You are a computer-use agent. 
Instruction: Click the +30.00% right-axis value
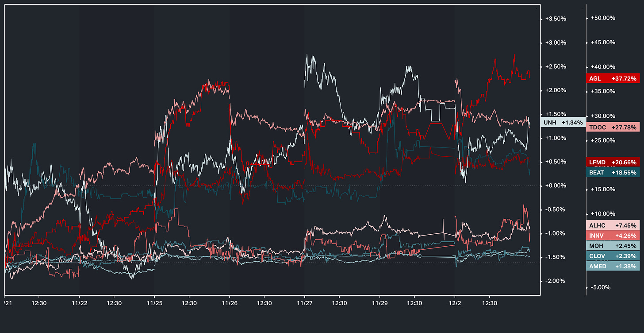pos(603,116)
